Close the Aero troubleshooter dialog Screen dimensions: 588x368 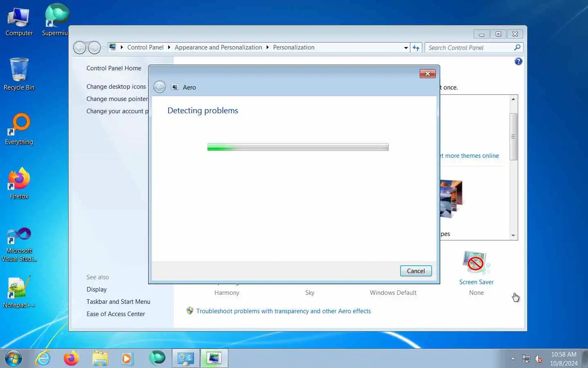428,74
